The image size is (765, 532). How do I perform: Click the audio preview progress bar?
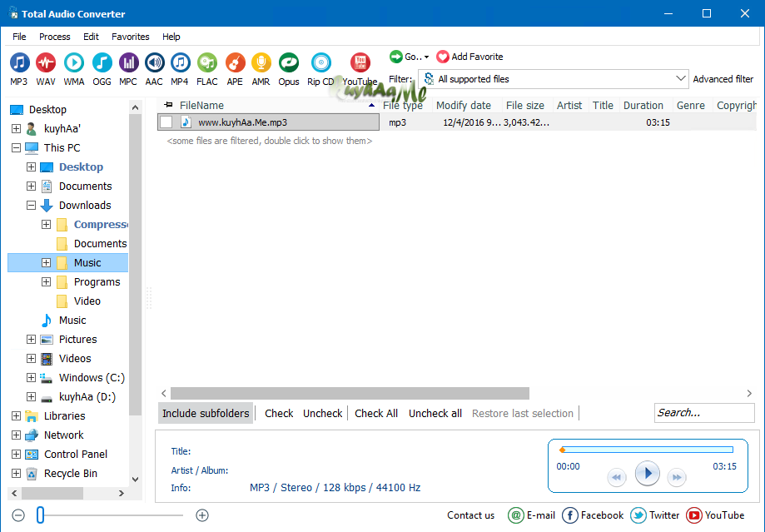[x=647, y=450]
